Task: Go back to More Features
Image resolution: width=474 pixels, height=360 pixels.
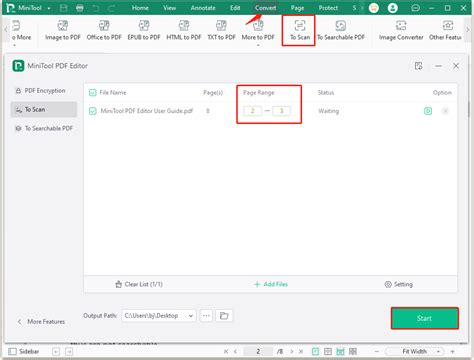Action: (x=41, y=322)
